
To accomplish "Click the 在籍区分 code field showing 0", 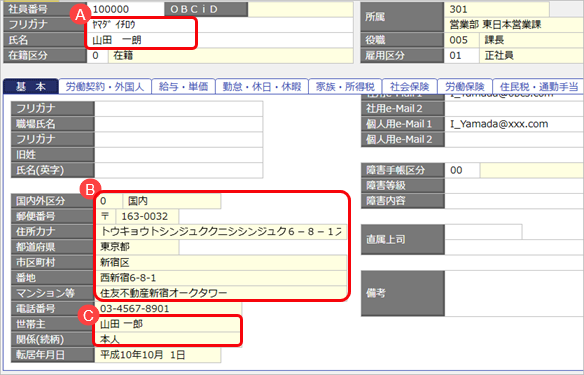I will click(98, 55).
